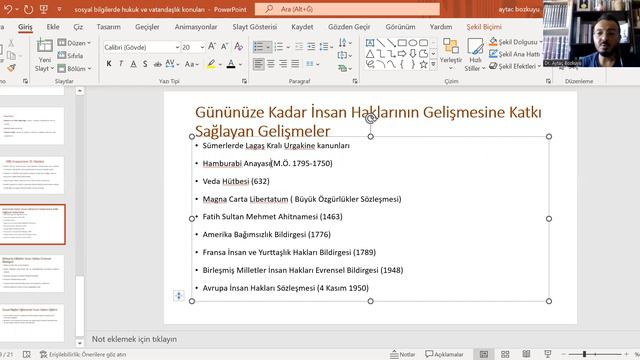Select the triangle shape in shapes gallery
Image resolution: width=640 pixels, height=360 pixels.
(370, 53)
